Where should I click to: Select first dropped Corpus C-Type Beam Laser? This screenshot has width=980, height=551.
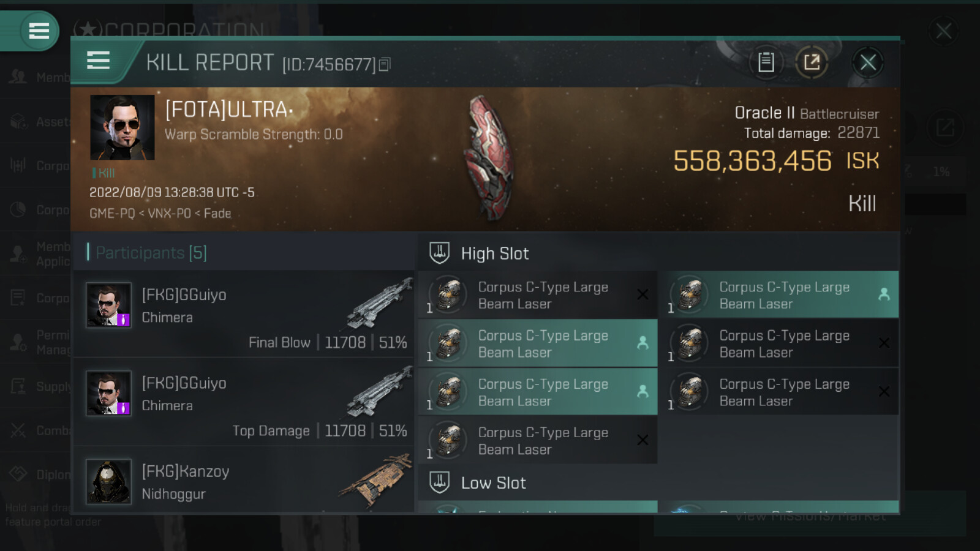[538, 343]
